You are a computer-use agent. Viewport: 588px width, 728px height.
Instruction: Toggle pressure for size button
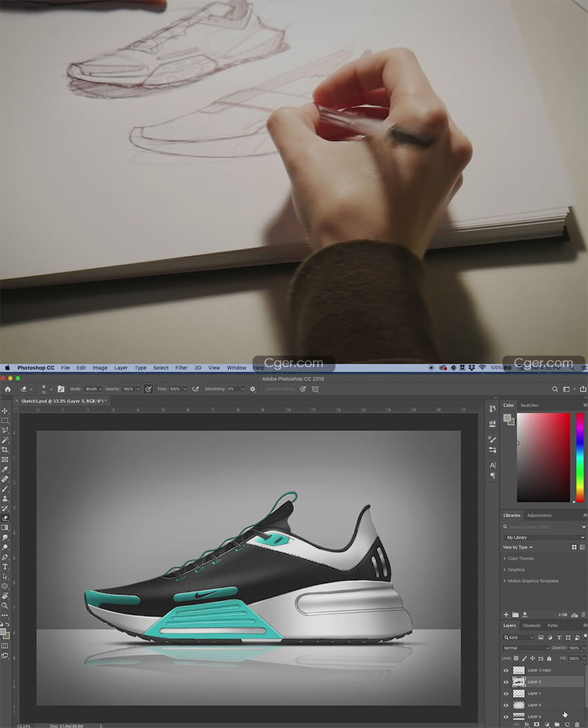pyautogui.click(x=303, y=389)
